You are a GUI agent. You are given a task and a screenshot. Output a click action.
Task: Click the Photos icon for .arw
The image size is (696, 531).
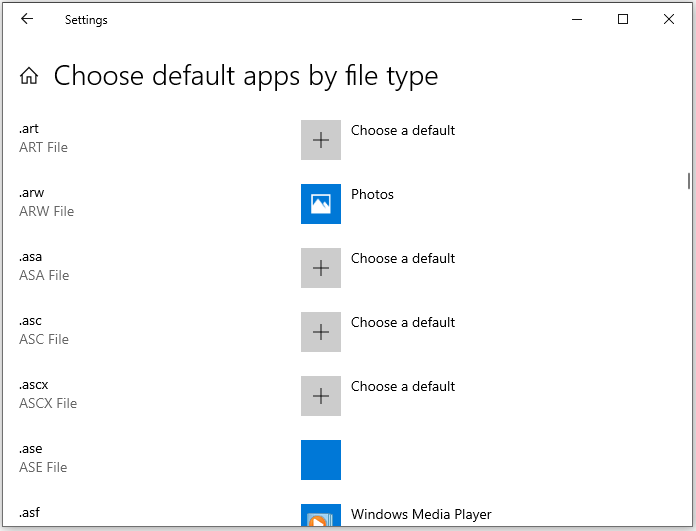click(x=321, y=204)
